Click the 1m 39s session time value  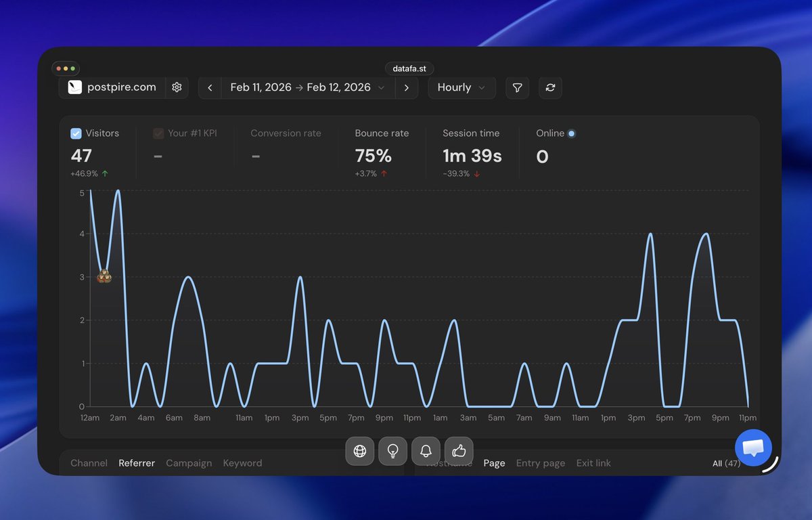coord(472,156)
